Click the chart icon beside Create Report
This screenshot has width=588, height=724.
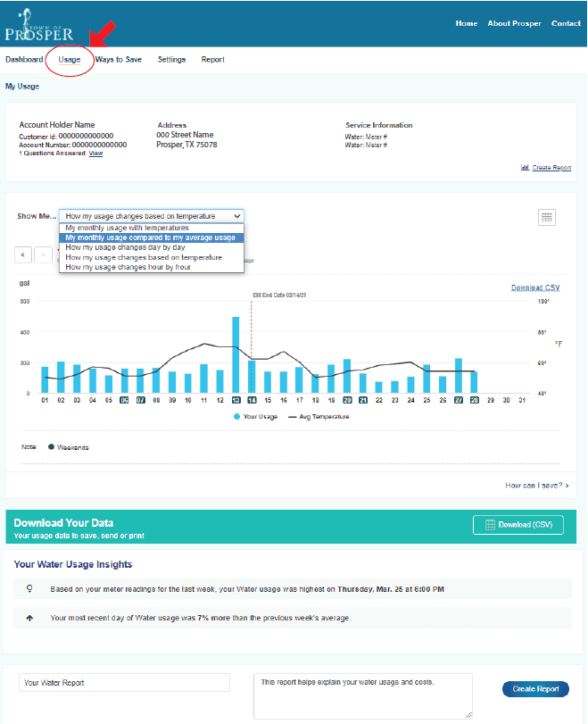pyautogui.click(x=525, y=168)
